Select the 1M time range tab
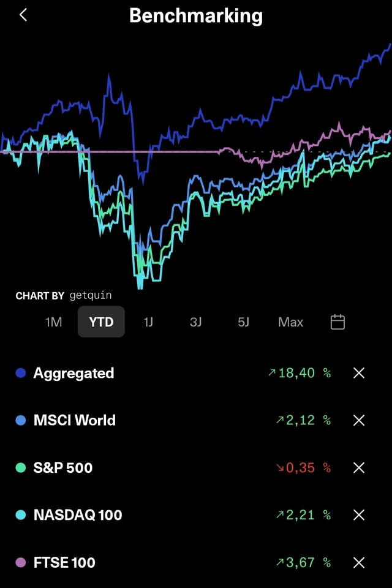 tap(54, 322)
